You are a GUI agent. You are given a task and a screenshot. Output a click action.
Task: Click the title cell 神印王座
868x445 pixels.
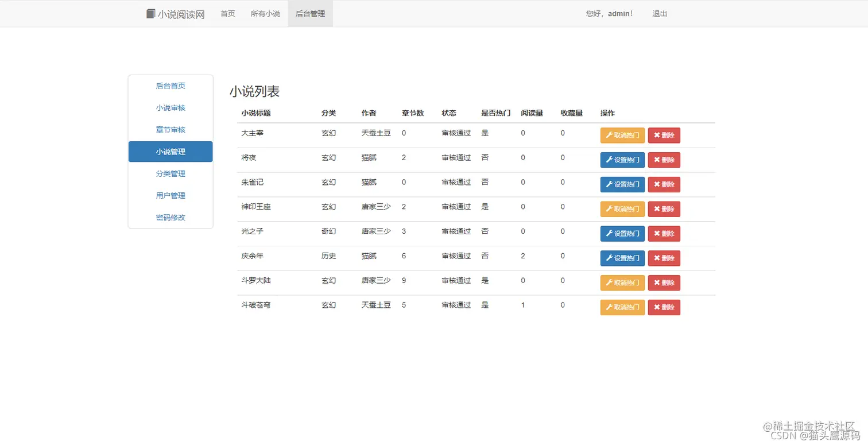point(256,207)
